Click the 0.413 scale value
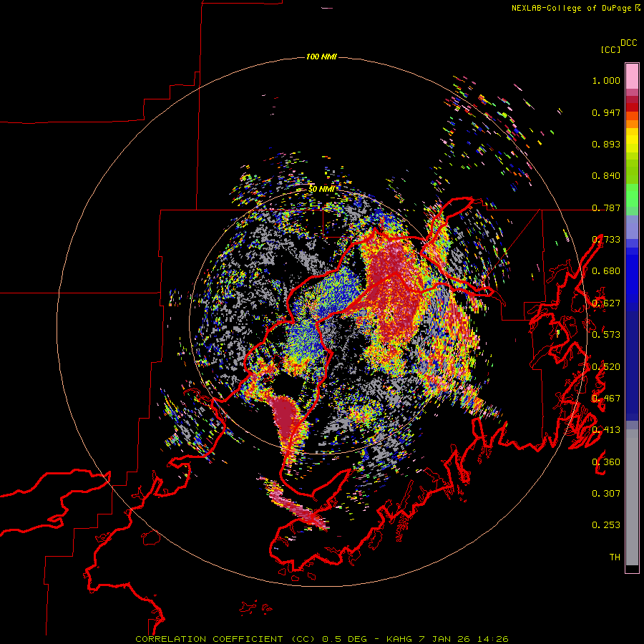Viewport: 644px width, 644px height. [606, 430]
